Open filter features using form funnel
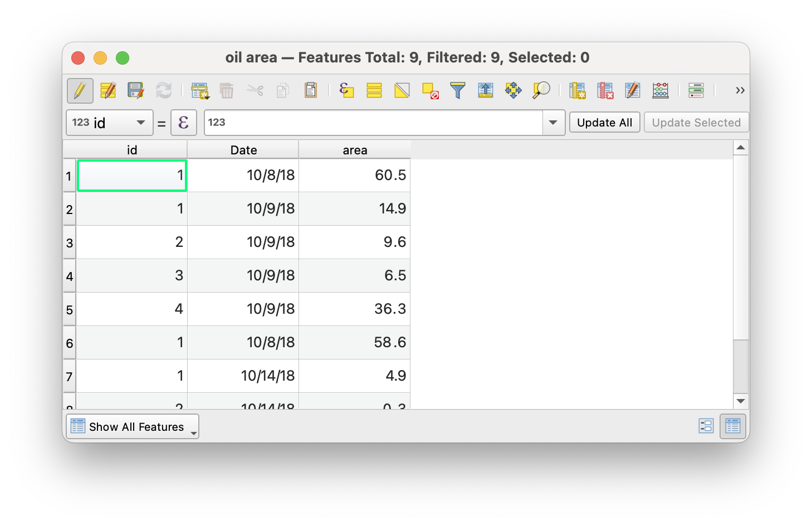 (458, 90)
